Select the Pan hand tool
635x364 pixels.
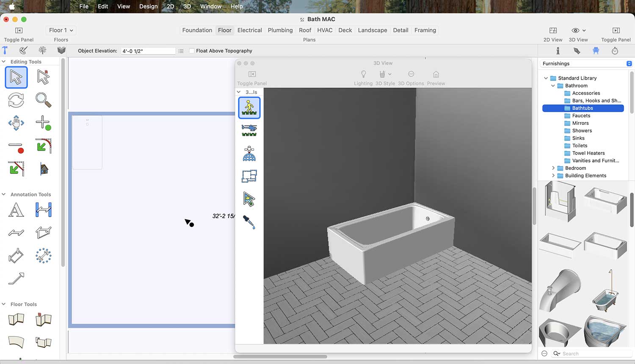(16, 123)
